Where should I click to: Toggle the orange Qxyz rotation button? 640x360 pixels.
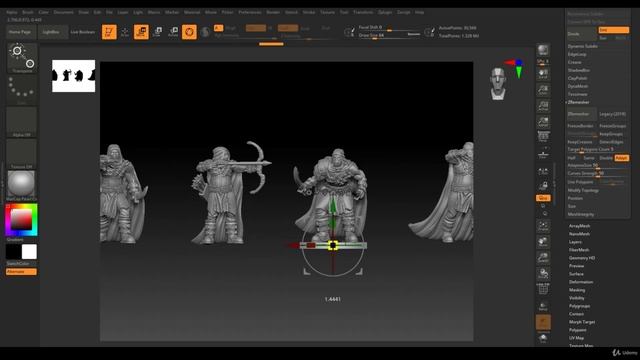[543, 198]
